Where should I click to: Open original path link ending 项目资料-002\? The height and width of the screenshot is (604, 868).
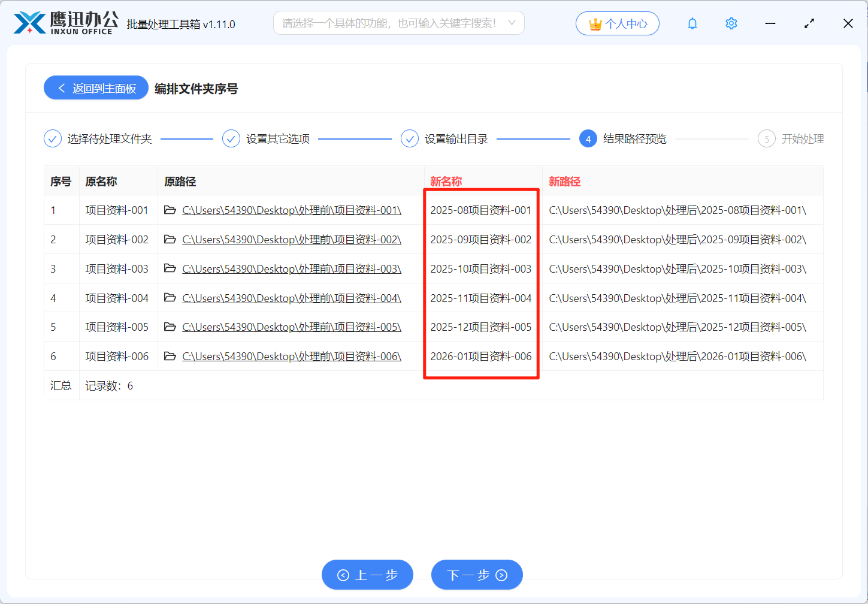click(292, 240)
